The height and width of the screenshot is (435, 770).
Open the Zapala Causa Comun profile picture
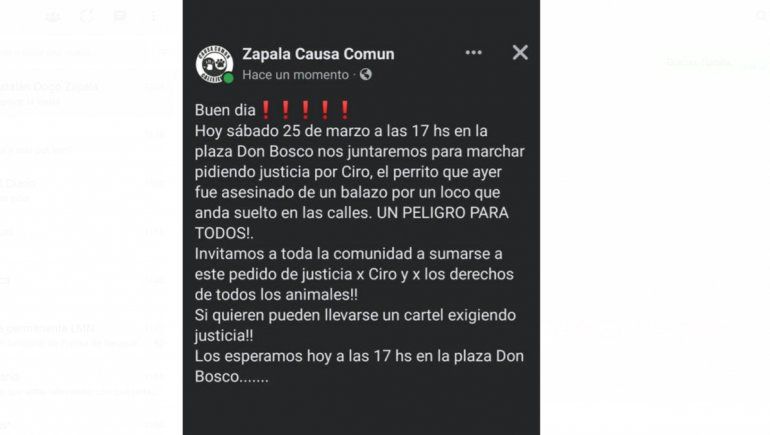point(215,64)
